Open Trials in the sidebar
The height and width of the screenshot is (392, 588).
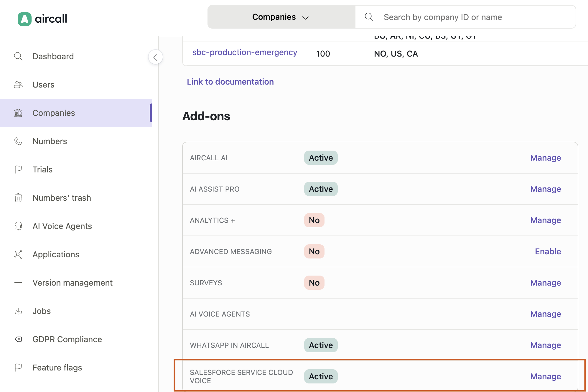point(76,169)
